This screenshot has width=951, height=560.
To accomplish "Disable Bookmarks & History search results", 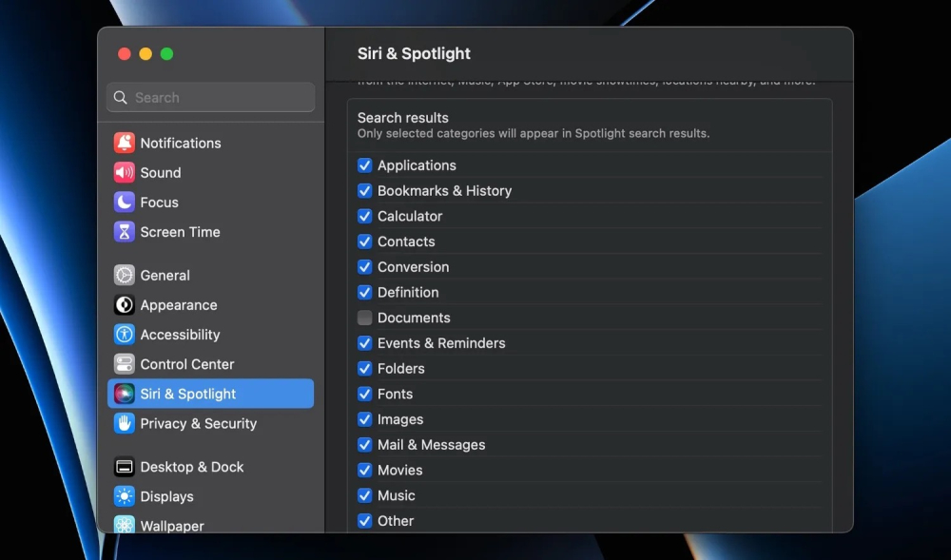I will coord(364,190).
